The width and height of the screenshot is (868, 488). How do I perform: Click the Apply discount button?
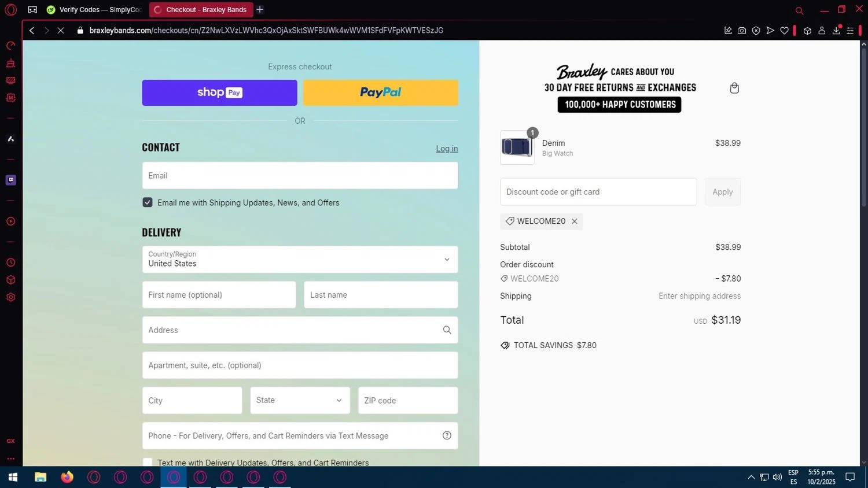[x=722, y=192]
